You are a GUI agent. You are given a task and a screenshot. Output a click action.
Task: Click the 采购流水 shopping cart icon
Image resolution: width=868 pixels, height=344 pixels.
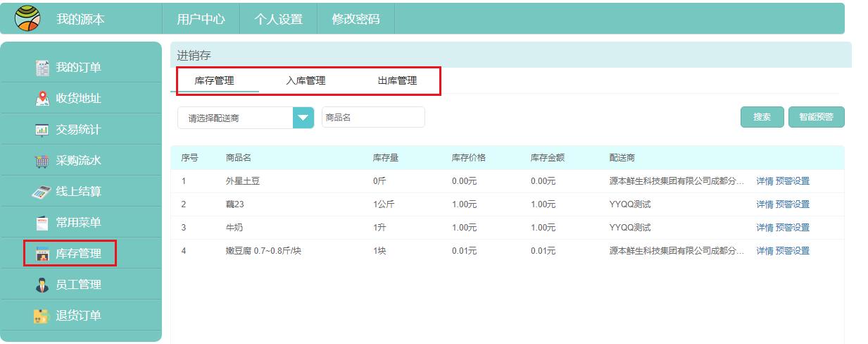point(42,161)
